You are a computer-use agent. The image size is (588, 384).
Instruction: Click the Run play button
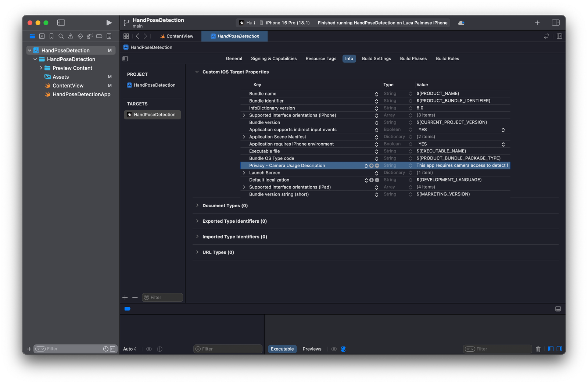[x=109, y=23]
